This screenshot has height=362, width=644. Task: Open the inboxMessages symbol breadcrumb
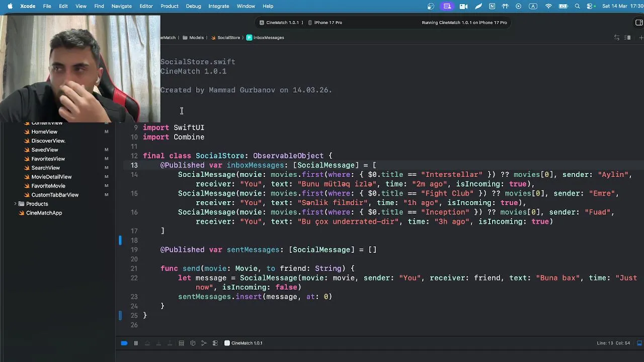[265, 38]
